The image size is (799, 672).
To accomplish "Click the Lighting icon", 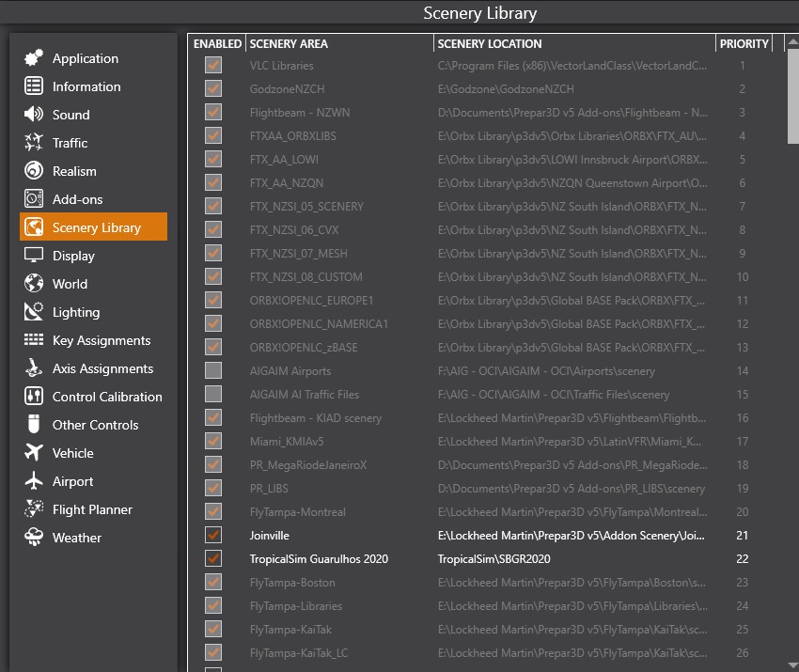I will (x=34, y=312).
